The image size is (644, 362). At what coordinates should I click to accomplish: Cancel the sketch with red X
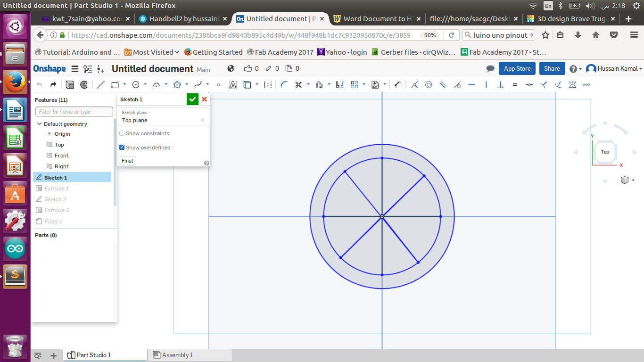pyautogui.click(x=204, y=99)
